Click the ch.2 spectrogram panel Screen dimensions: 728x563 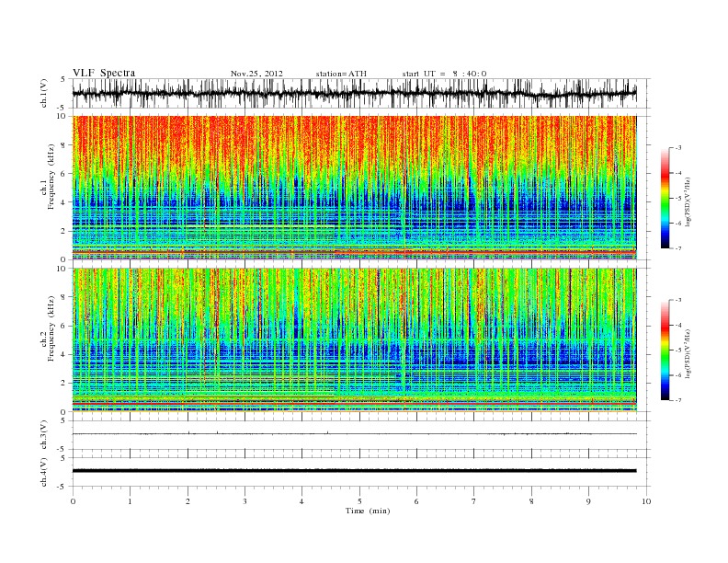(x=354, y=339)
